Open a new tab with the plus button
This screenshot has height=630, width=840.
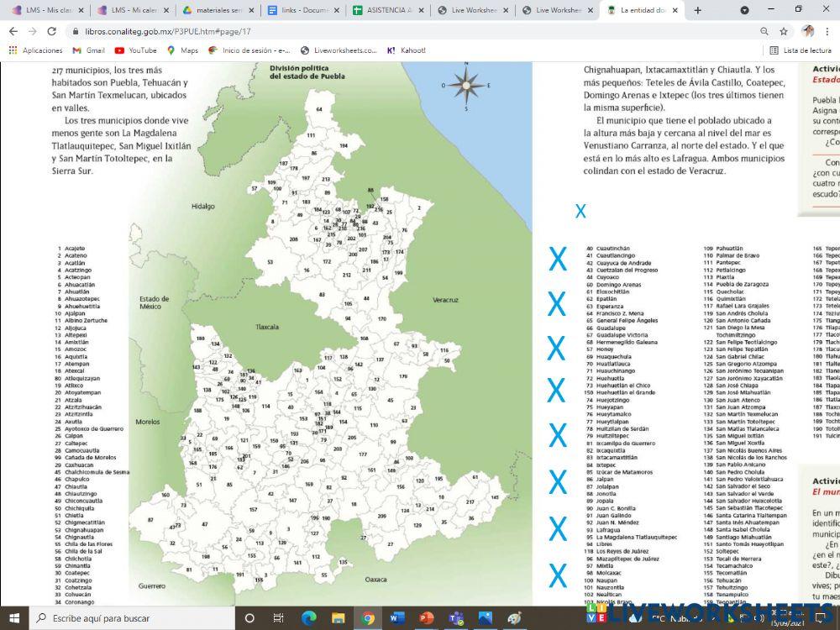[699, 10]
